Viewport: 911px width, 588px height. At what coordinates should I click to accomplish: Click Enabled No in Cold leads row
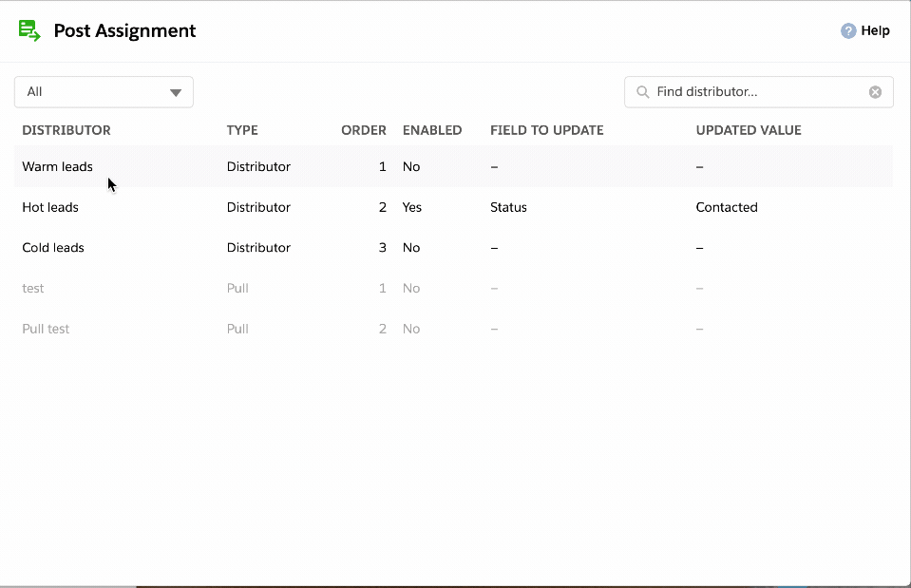point(411,248)
